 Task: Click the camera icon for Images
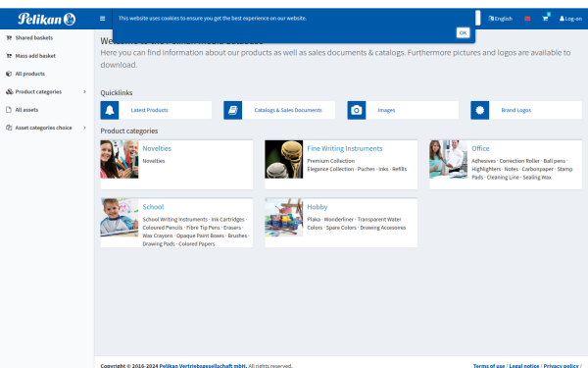point(357,110)
